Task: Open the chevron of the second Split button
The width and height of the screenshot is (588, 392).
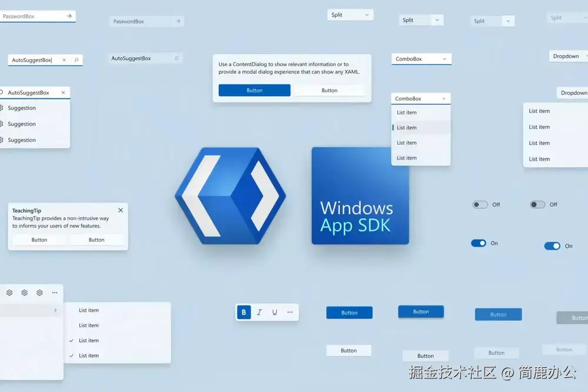Action: click(x=437, y=20)
